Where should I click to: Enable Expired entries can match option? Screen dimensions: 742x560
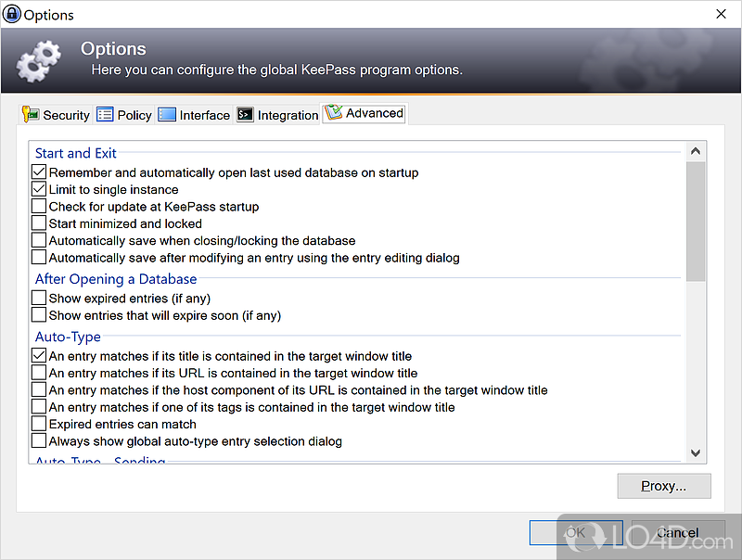39,424
